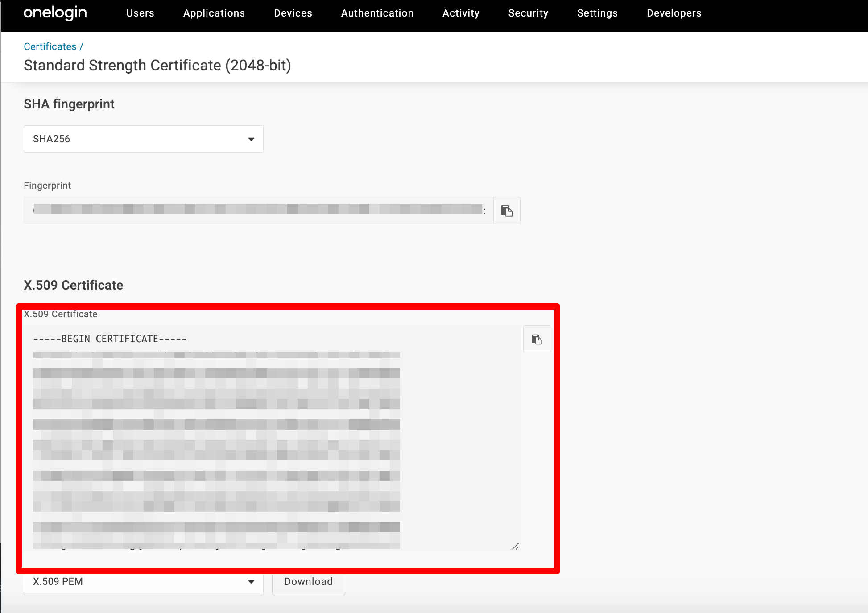Copy the fingerprint to clipboard
Screen dimensions: 868x613
pyautogui.click(x=507, y=211)
